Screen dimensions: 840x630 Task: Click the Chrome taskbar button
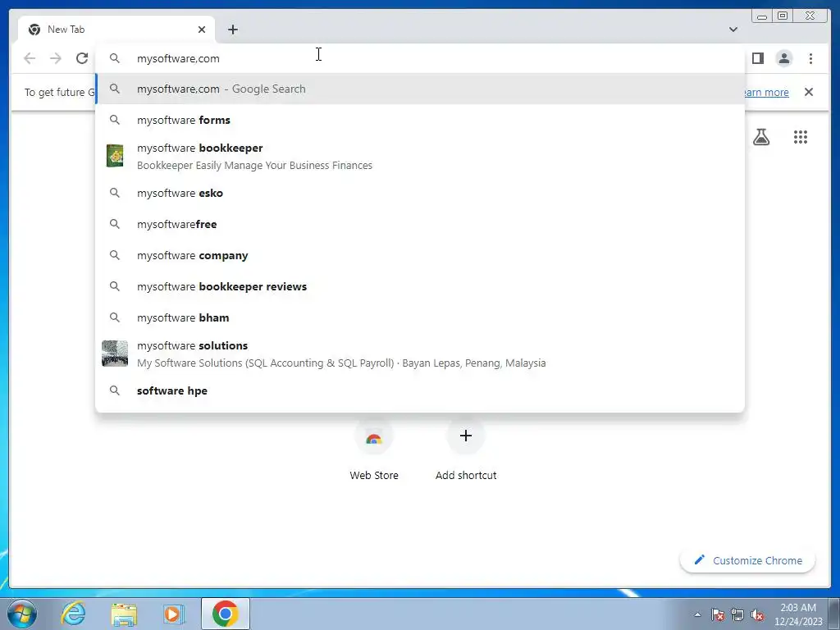pos(226,614)
